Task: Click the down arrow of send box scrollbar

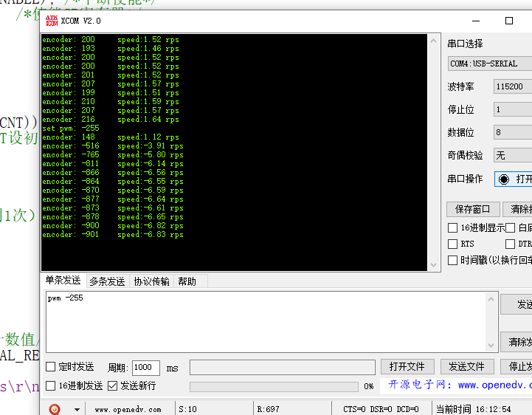Action: [491, 346]
